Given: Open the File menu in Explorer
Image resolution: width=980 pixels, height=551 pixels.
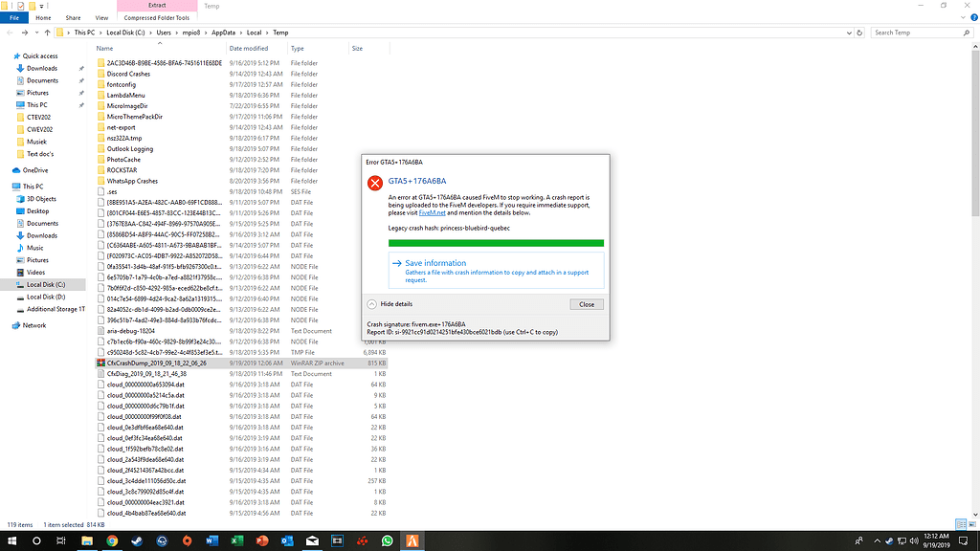Looking at the screenshot, I should tap(12, 16).
